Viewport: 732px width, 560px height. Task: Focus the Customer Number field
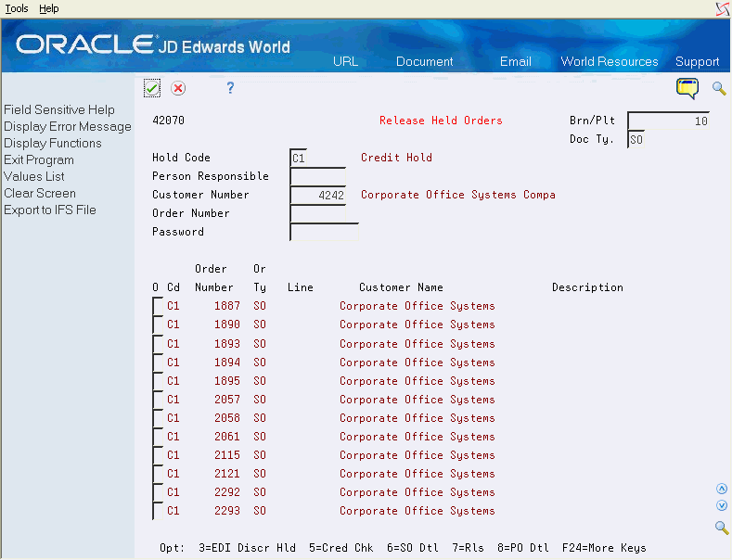click(318, 195)
